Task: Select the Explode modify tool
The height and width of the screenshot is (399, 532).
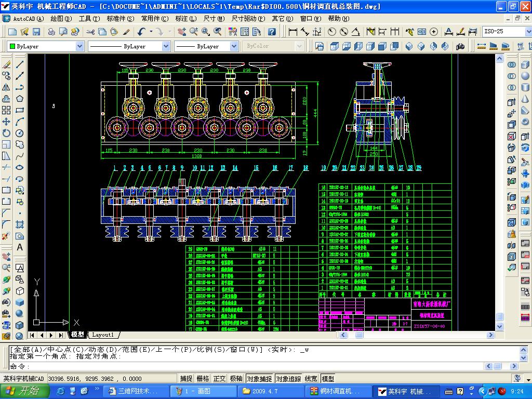Action: 6,236
